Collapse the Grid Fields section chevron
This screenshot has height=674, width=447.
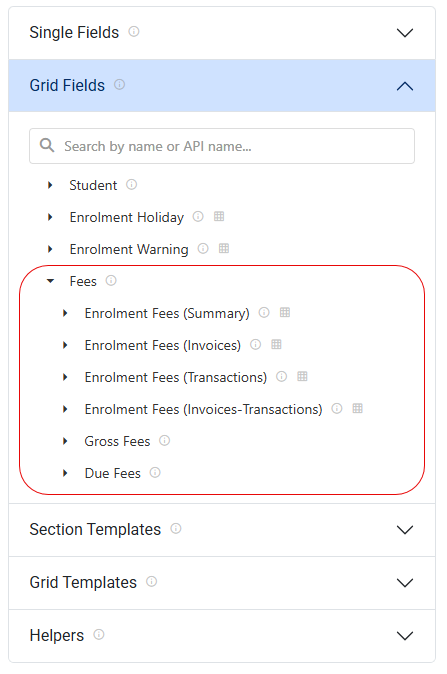(x=405, y=86)
